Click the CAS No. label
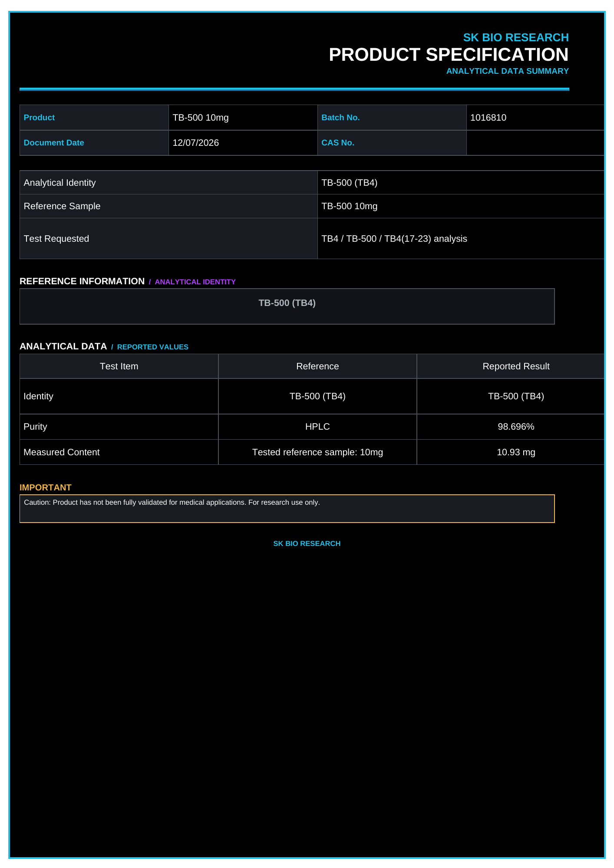This screenshot has width=614, height=868. point(338,143)
